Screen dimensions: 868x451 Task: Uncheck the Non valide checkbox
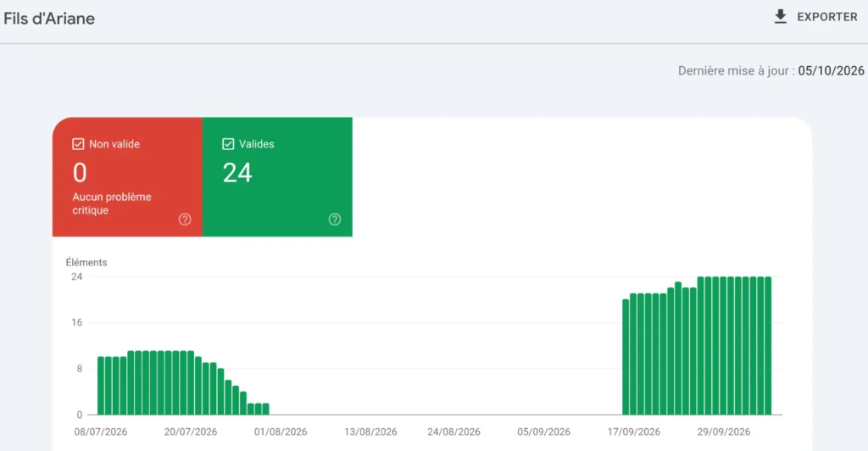78,144
